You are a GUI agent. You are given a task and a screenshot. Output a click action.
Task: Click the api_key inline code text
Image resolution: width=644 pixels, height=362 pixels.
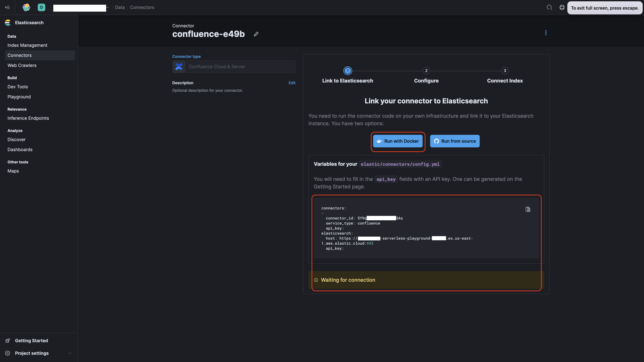click(x=386, y=179)
